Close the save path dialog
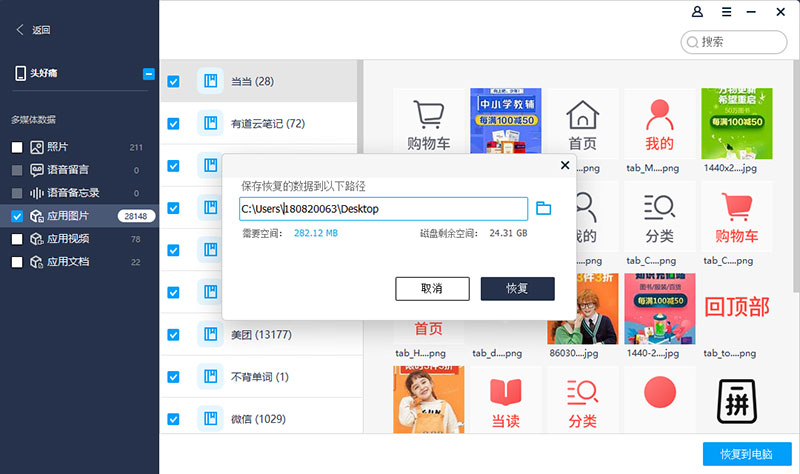Screen dimensions: 800x474 pos(565,165)
